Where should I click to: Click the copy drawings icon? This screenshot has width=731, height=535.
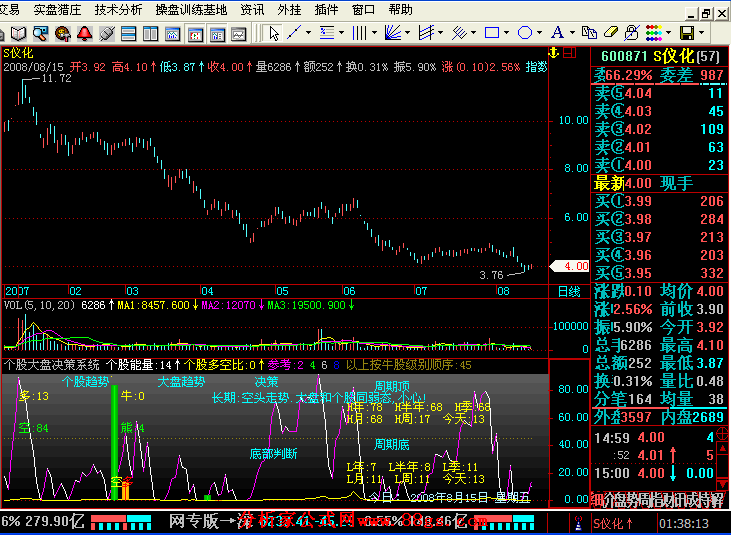(x=590, y=33)
